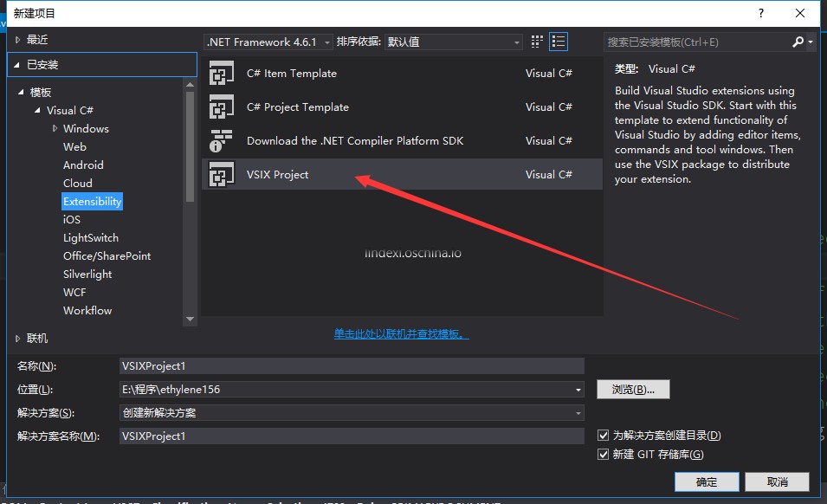Click the online template search link
The height and width of the screenshot is (504, 827).
click(402, 334)
